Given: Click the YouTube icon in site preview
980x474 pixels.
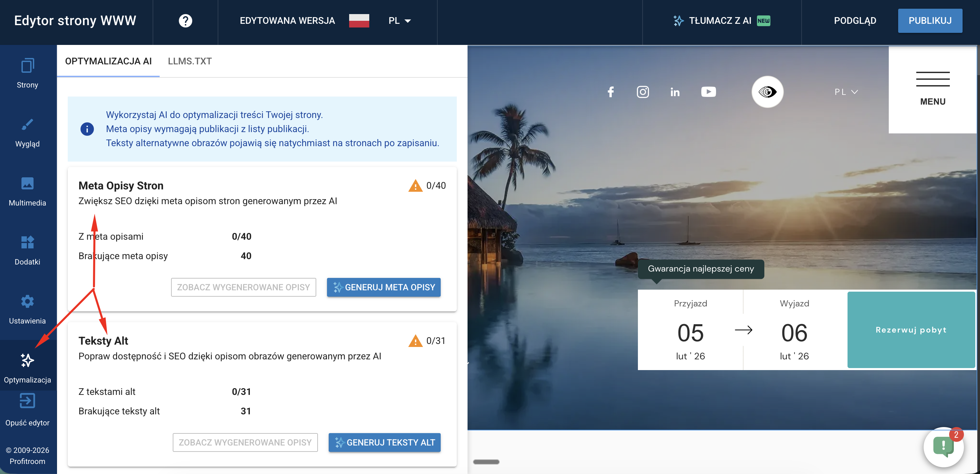Looking at the screenshot, I should [708, 92].
